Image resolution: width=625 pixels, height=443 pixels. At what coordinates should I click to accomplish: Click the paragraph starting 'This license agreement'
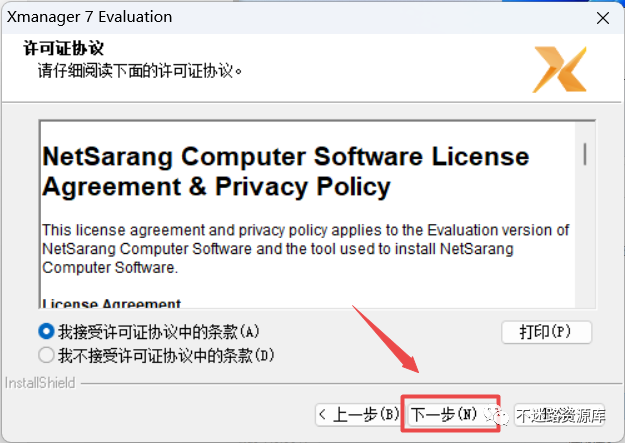click(x=306, y=249)
